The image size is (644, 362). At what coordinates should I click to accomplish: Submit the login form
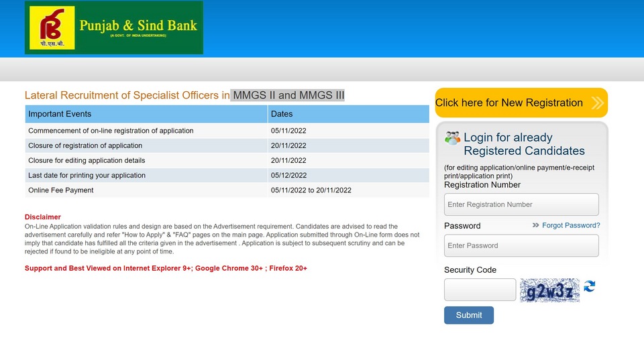469,315
